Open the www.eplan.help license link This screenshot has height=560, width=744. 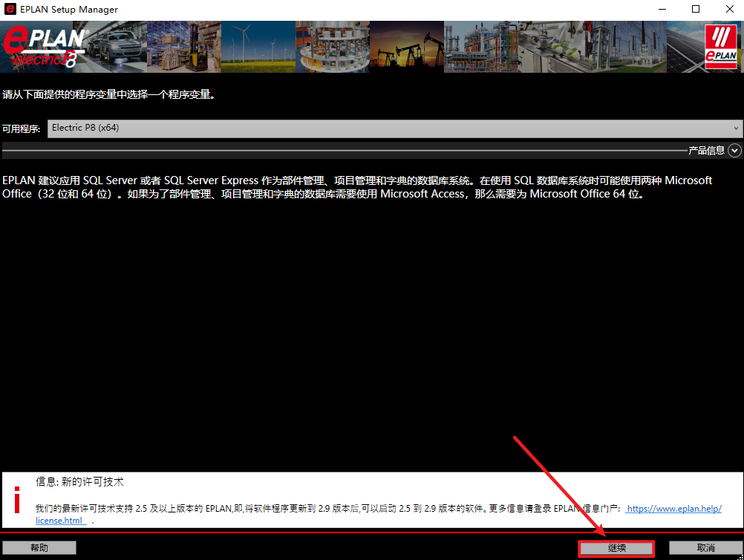coord(673,509)
